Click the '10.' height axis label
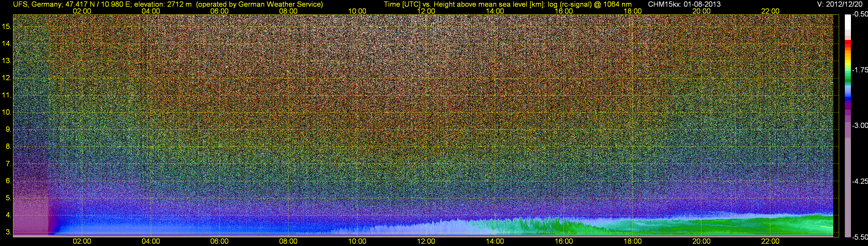Image resolution: width=868 pixels, height=246 pixels. (x=7, y=112)
